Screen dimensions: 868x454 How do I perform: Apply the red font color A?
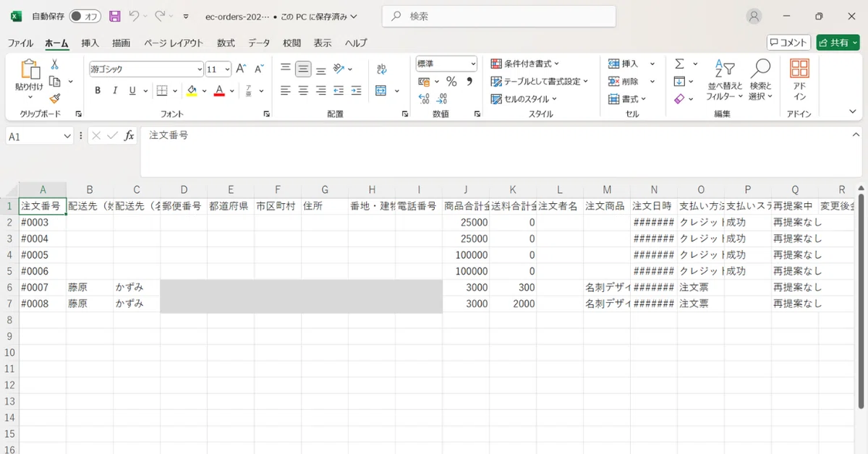[219, 90]
